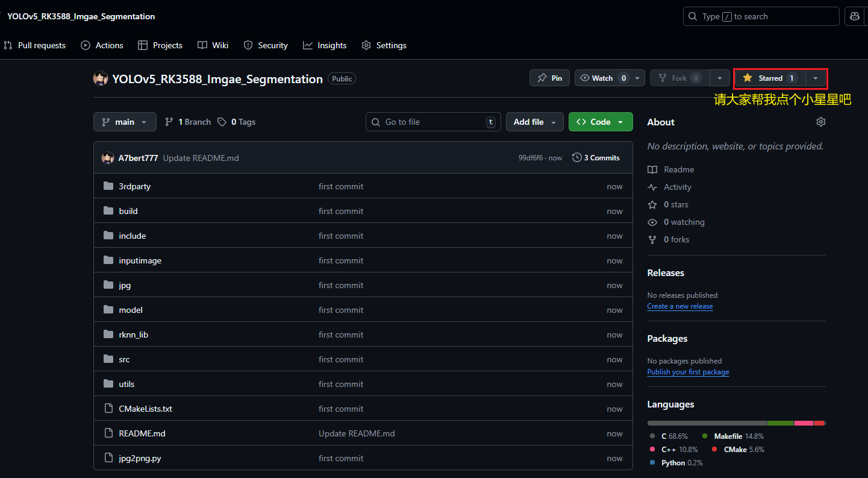Click the Fork button
Screen dimensions: 868x478
tap(679, 78)
